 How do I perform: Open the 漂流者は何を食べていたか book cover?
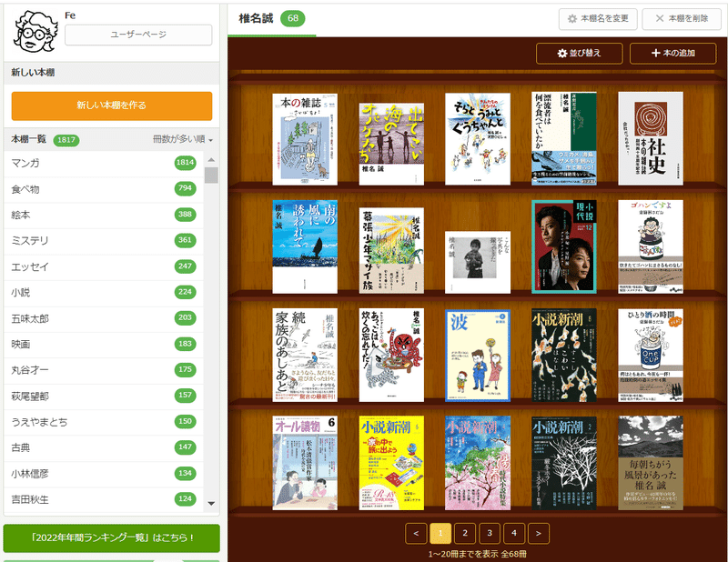tap(564, 139)
